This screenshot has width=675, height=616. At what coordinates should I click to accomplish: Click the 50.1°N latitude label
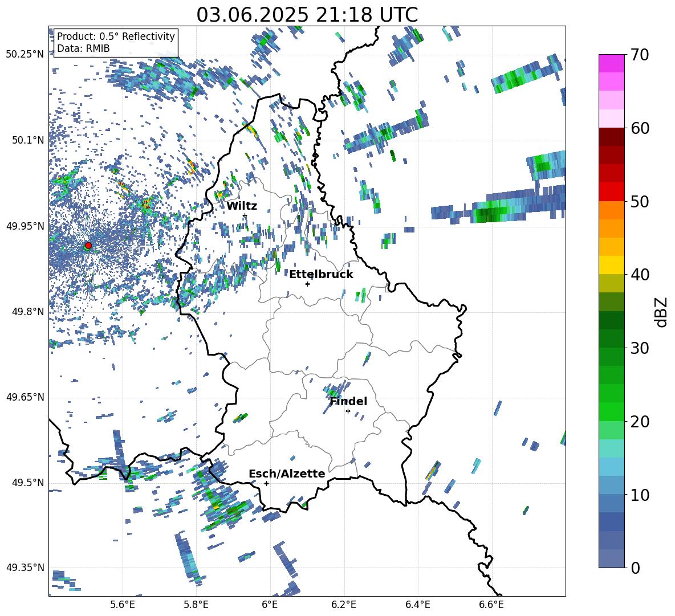(x=28, y=140)
